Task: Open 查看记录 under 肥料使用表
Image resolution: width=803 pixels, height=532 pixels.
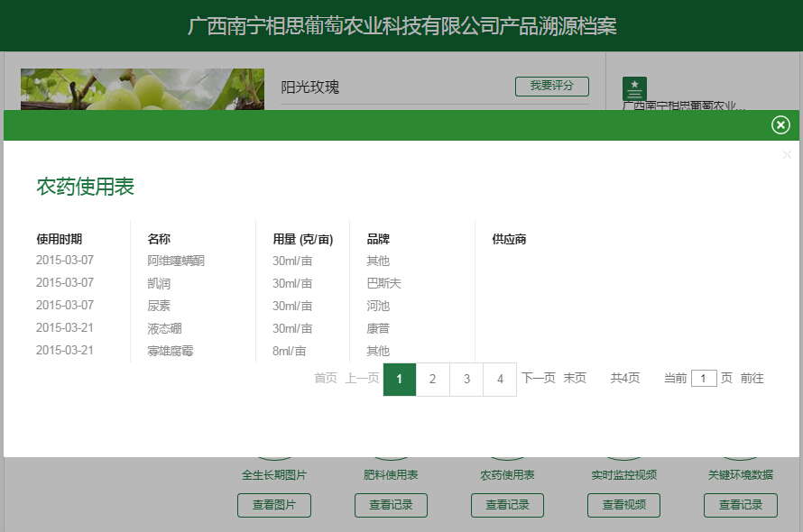Action: 391,505
